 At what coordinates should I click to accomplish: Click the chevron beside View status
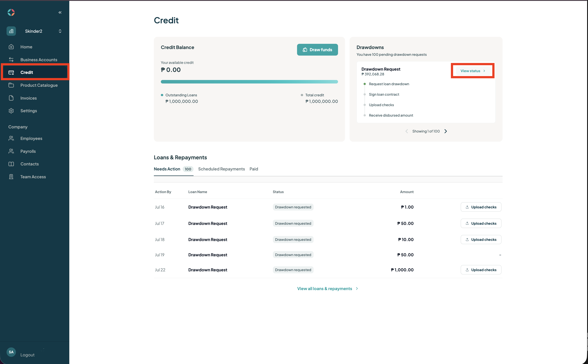click(484, 71)
